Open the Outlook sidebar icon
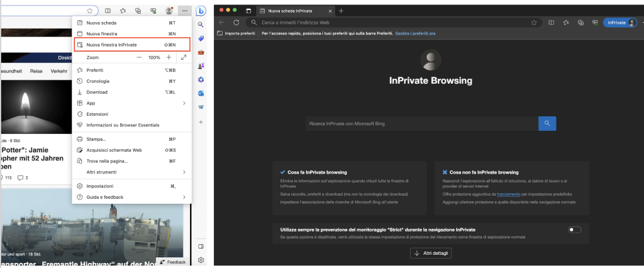The width and height of the screenshot is (644, 268). pos(201,93)
